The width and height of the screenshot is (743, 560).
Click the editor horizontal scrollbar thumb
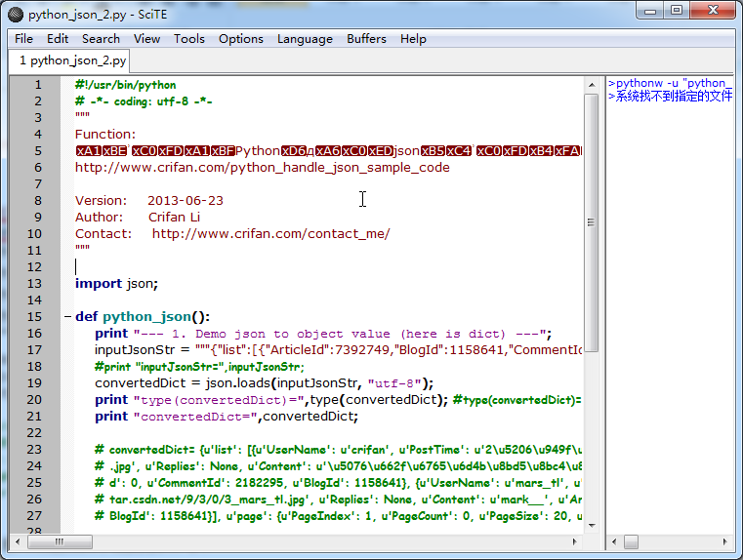pyautogui.click(x=60, y=541)
